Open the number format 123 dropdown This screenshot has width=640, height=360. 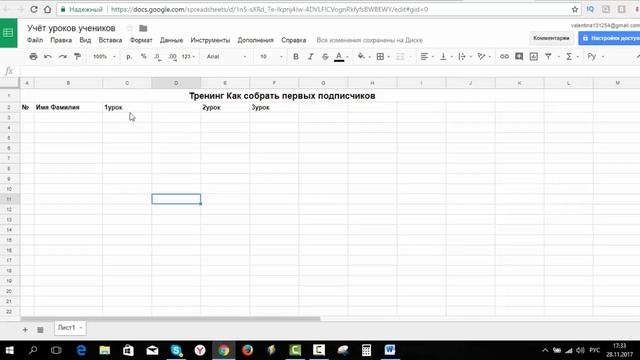(188, 57)
